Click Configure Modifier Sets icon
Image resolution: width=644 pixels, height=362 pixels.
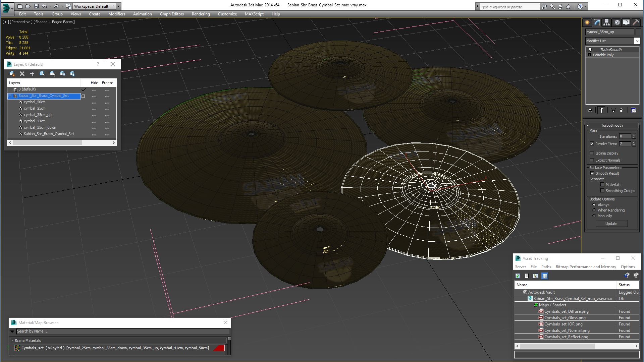click(x=634, y=110)
